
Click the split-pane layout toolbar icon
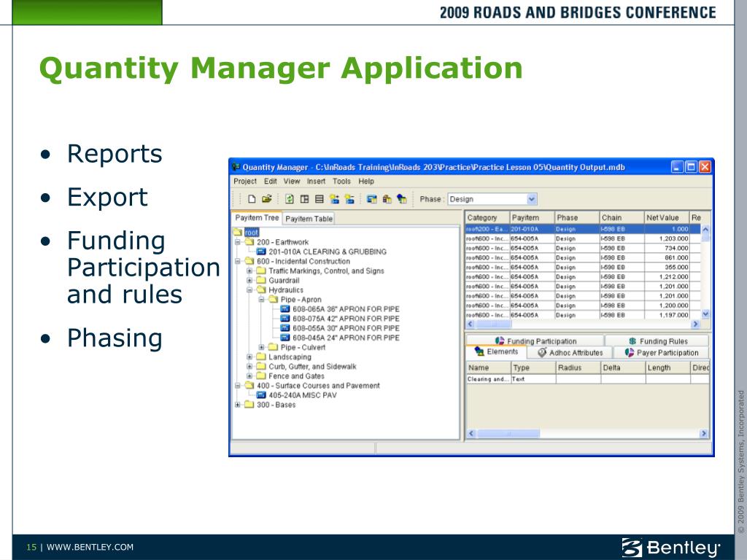pos(304,199)
